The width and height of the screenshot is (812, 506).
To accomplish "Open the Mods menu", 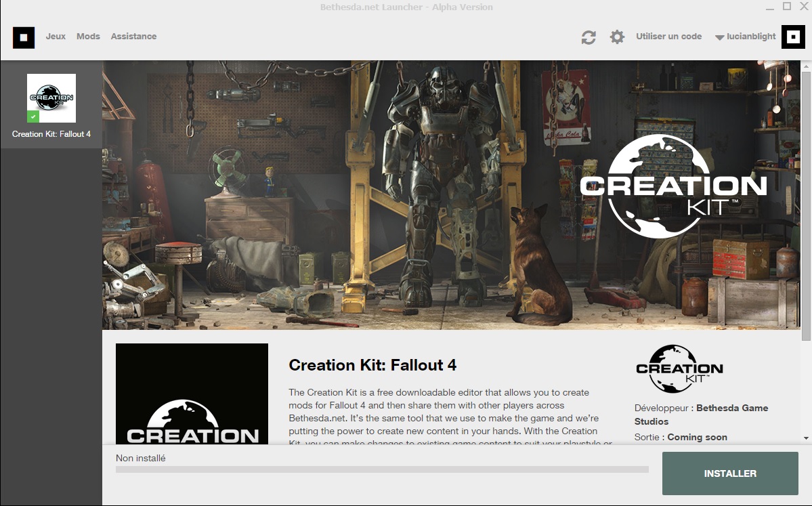I will 88,37.
